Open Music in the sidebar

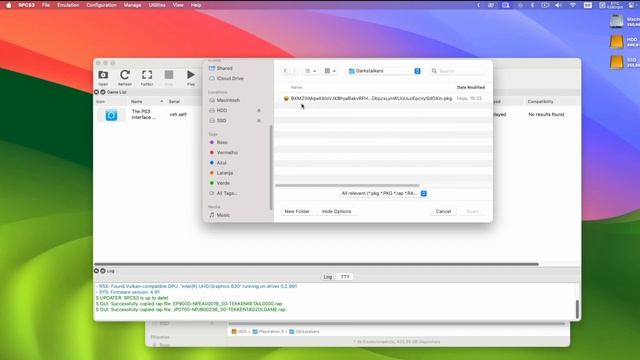(x=222, y=215)
